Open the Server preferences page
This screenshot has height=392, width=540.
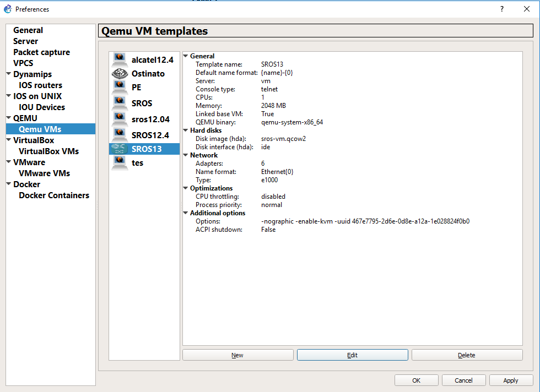[x=25, y=41]
